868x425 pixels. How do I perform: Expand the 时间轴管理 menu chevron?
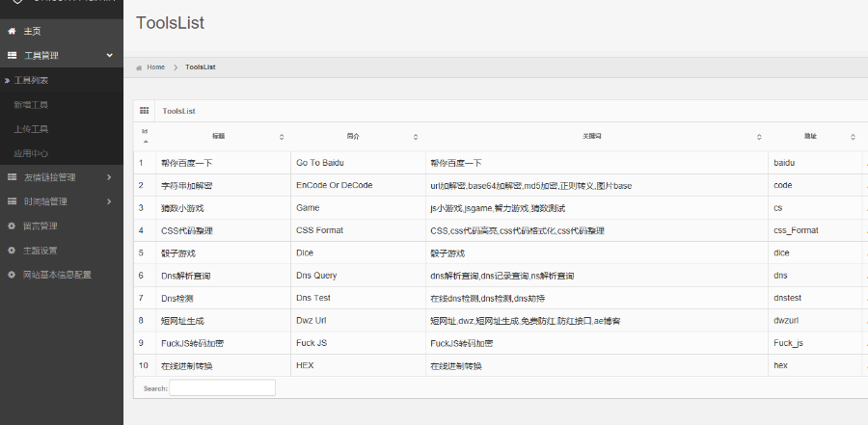pos(109,201)
